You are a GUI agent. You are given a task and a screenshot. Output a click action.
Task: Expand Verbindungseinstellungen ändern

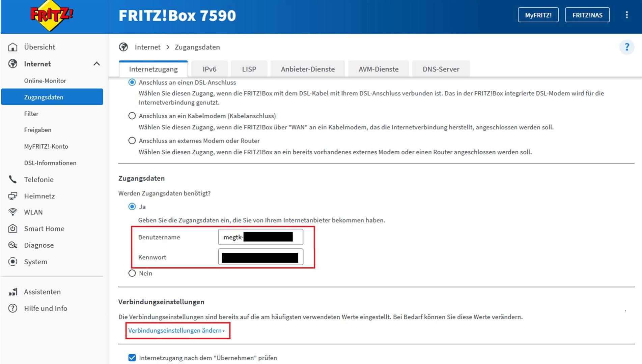176,330
